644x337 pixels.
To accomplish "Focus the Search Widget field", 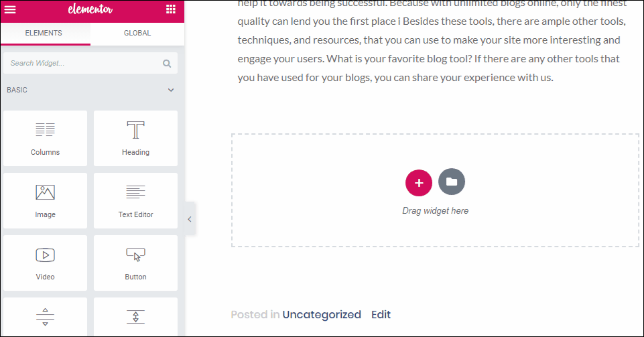I will (90, 63).
